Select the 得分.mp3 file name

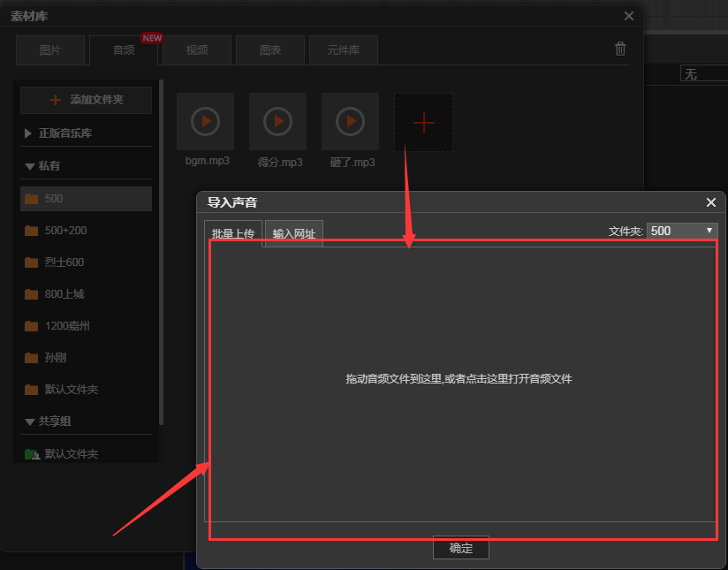tap(280, 162)
